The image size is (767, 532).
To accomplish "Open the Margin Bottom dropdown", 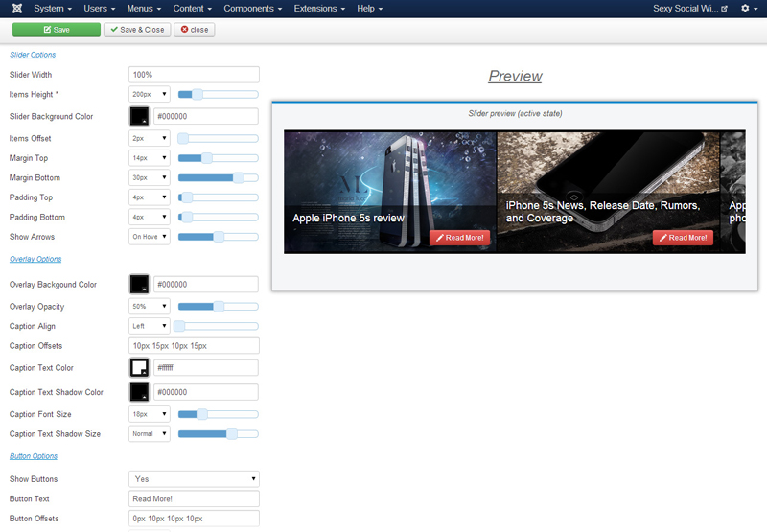I will (x=150, y=177).
